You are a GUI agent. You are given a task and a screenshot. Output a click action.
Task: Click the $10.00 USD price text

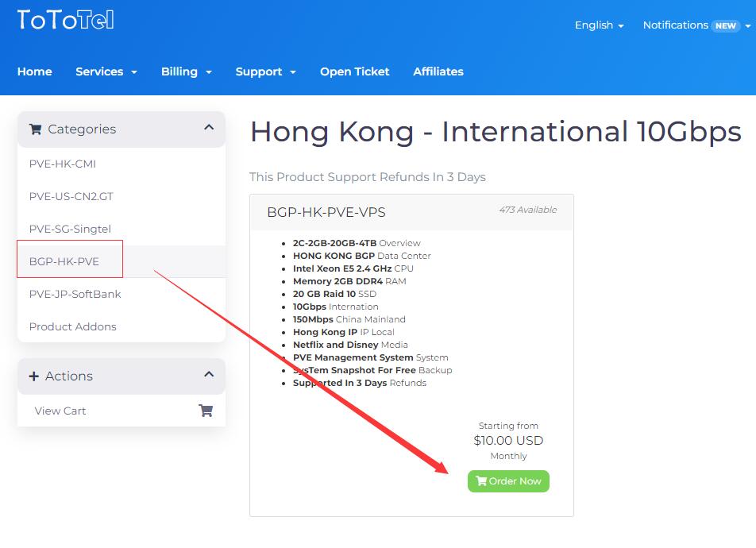508,441
